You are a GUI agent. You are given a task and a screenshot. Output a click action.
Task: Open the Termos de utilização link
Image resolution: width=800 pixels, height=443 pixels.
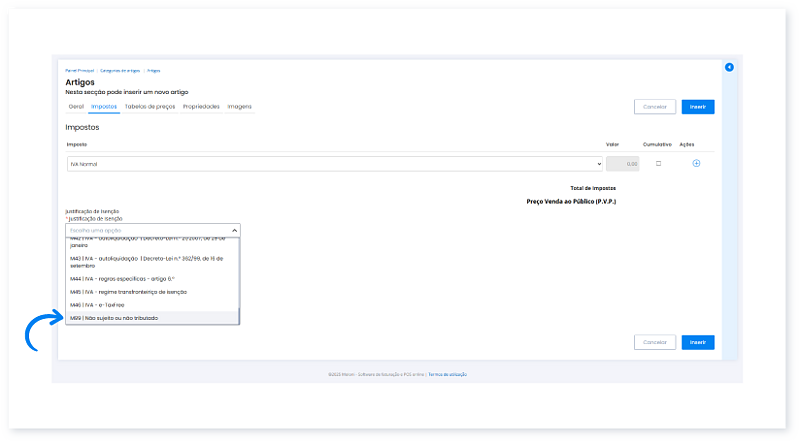pyautogui.click(x=448, y=374)
